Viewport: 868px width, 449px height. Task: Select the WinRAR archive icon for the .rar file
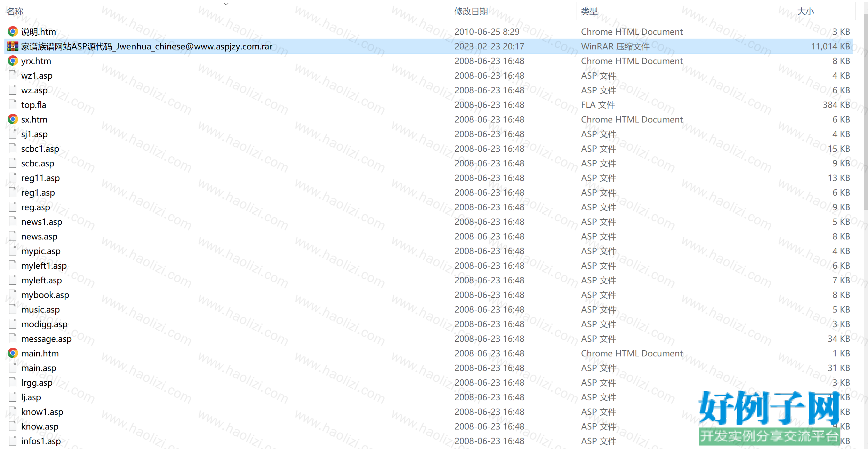coord(13,46)
